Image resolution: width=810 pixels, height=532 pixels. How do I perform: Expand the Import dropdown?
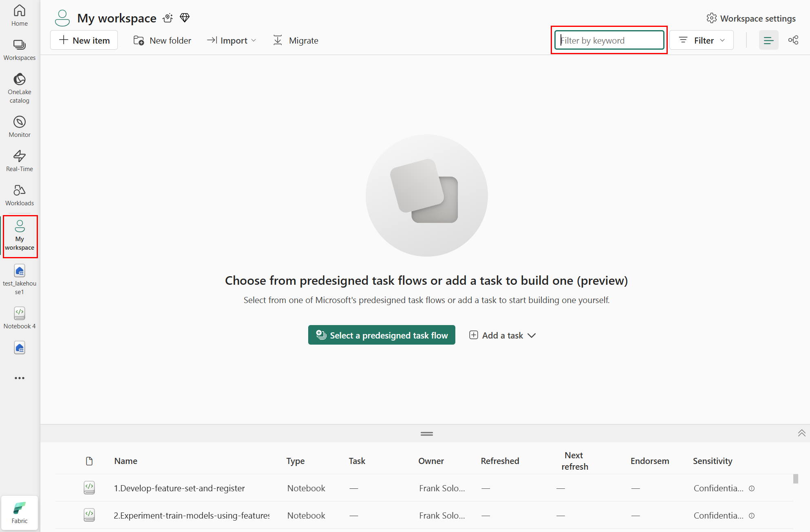232,40
